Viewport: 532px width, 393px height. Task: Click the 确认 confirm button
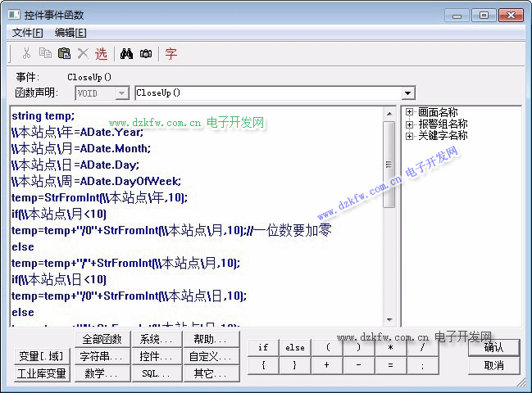click(x=494, y=348)
